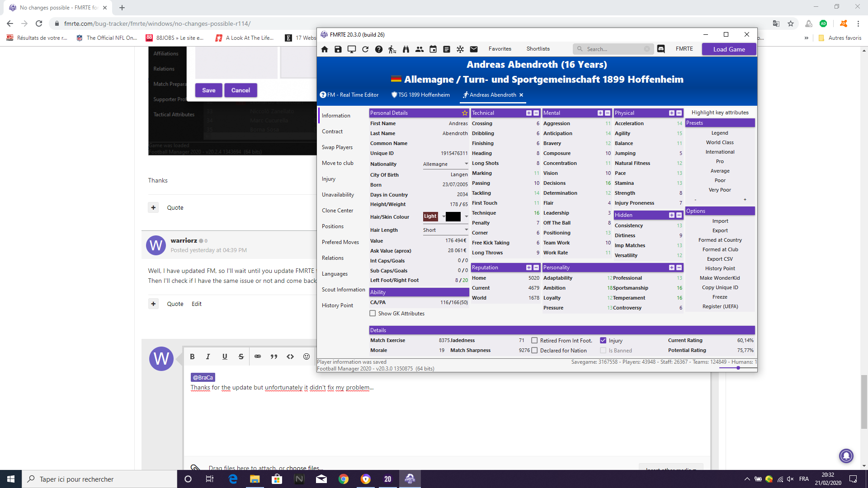The image size is (868, 488).
Task: Open Chrome from the Windows taskbar
Action: 344,479
